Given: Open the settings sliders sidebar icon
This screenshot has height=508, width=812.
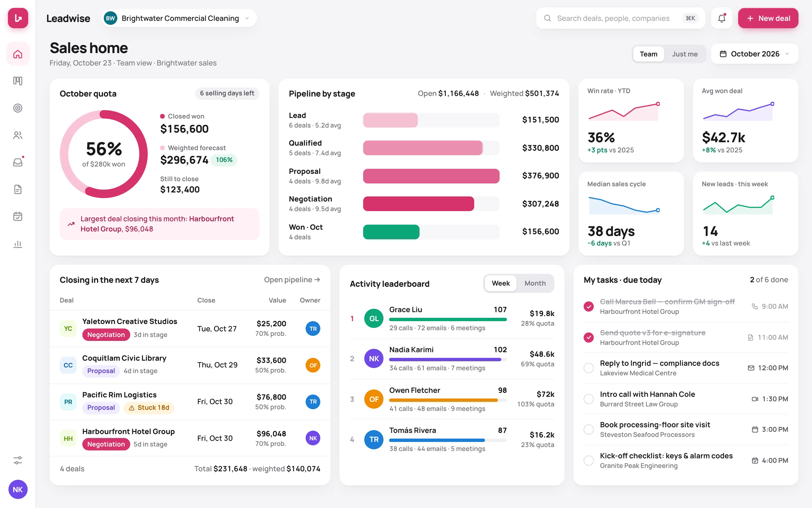Looking at the screenshot, I should tap(18, 460).
